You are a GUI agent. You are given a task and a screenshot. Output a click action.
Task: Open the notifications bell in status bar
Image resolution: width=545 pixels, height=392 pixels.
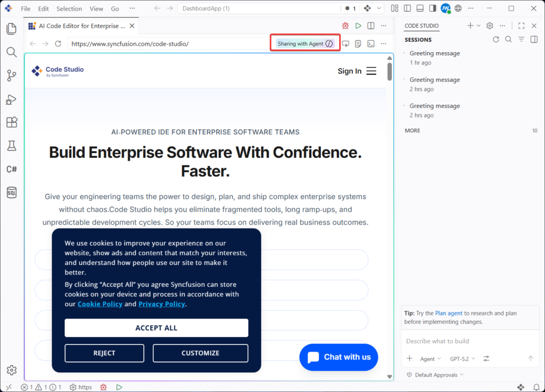(536, 387)
